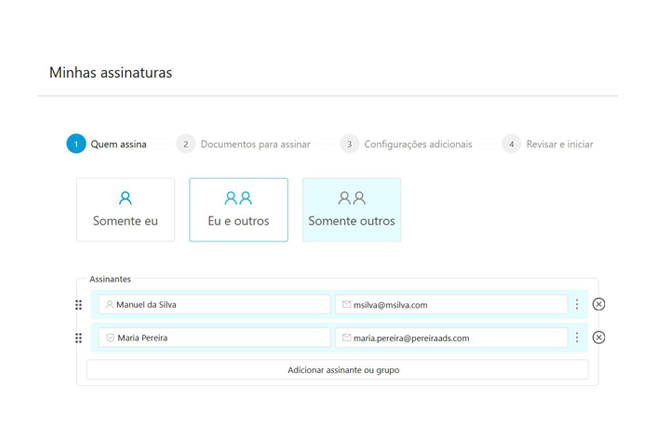Edit the name field 'Maria Pereira'
This screenshot has height=446, width=655.
coord(220,338)
